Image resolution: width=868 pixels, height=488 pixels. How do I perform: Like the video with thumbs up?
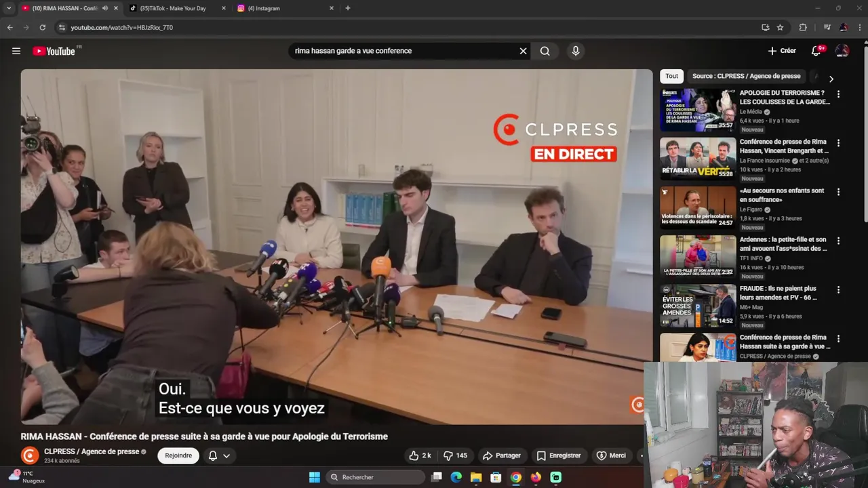pyautogui.click(x=420, y=455)
